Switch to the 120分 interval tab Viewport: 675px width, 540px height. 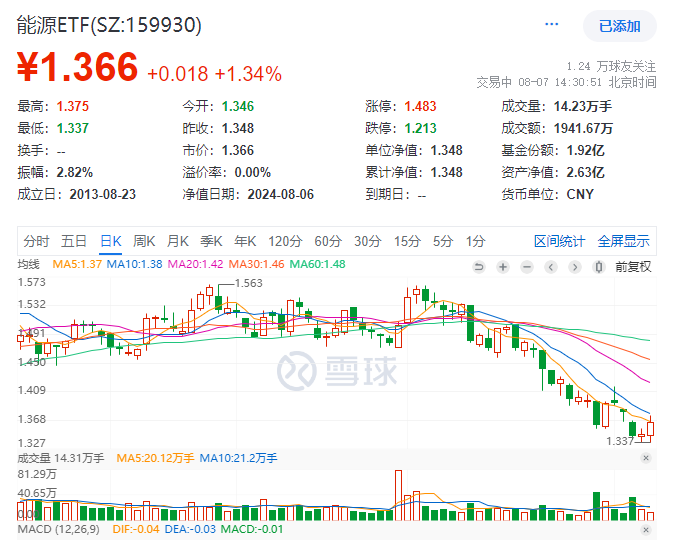coord(285,241)
